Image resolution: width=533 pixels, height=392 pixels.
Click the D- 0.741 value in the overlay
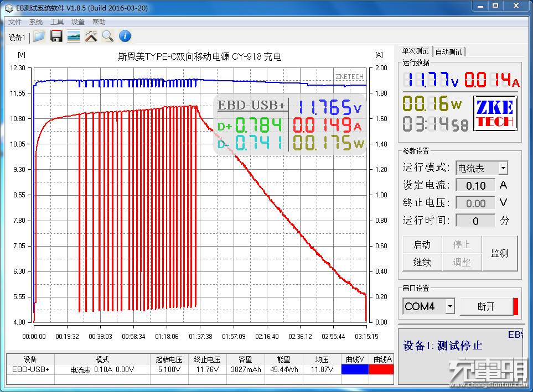point(250,142)
